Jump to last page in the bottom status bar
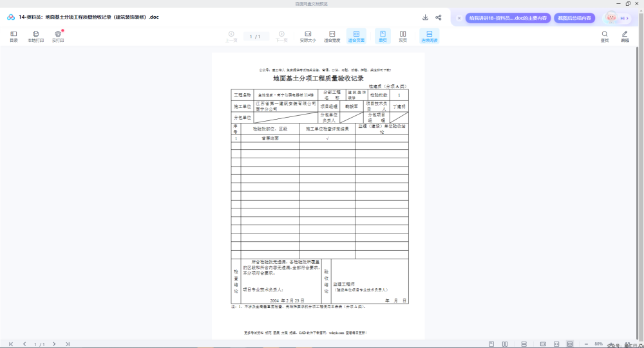This screenshot has height=348, width=644. [68, 344]
